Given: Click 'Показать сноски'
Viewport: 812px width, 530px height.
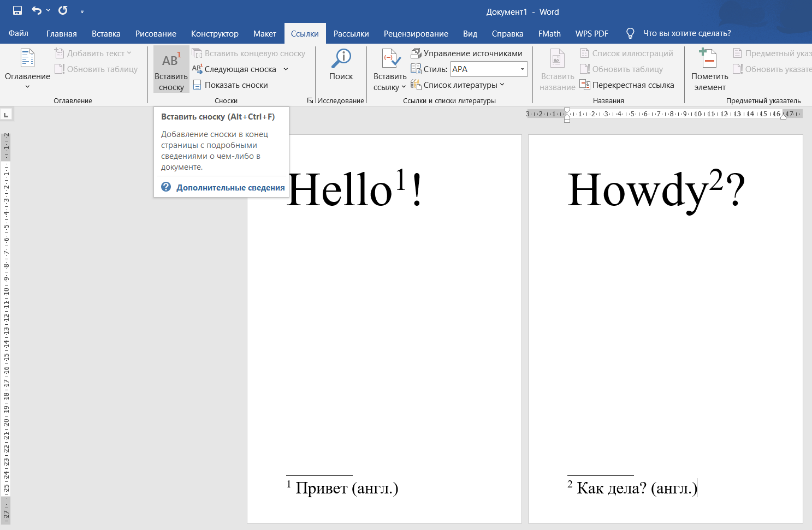Looking at the screenshot, I should pos(230,85).
